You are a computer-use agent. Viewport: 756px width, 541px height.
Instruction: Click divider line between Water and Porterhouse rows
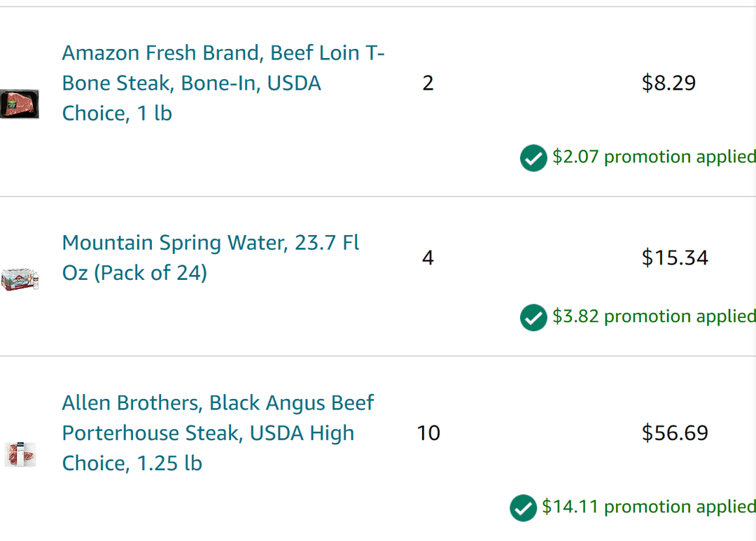pos(378,356)
